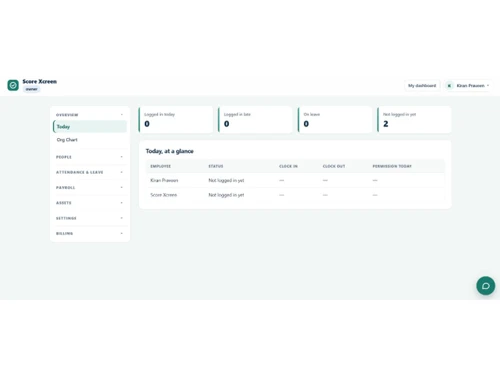Open Org Chart in the sidebar
This screenshot has height=375, width=500.
pos(90,140)
